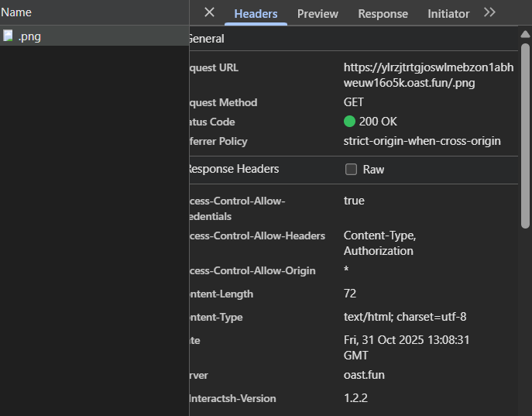Open the Preview tab
Screen dimensions: 532x416
pos(317,14)
